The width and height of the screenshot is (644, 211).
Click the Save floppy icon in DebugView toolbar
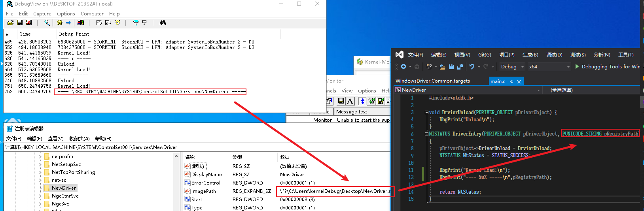point(20,23)
